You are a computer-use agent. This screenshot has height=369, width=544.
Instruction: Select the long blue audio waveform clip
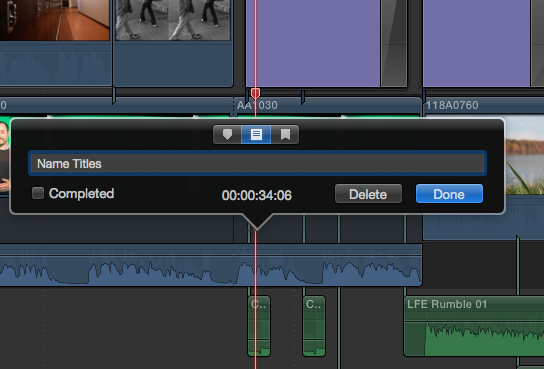pos(211,265)
